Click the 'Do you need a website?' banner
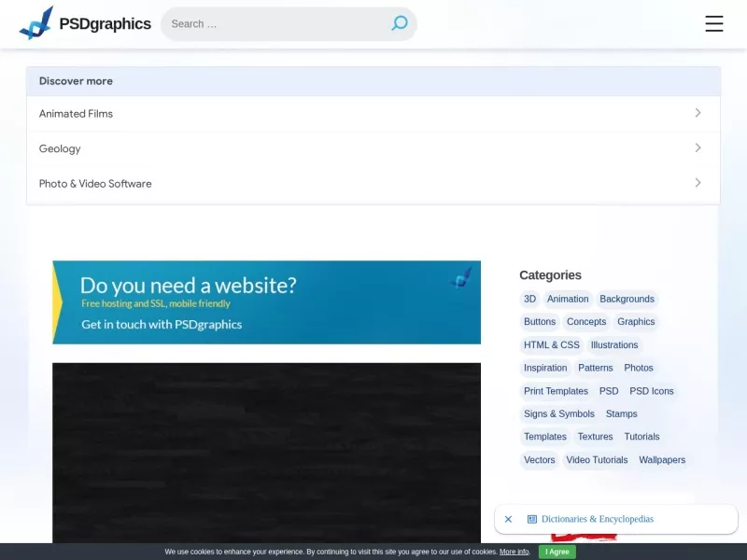The image size is (747, 560). click(266, 302)
